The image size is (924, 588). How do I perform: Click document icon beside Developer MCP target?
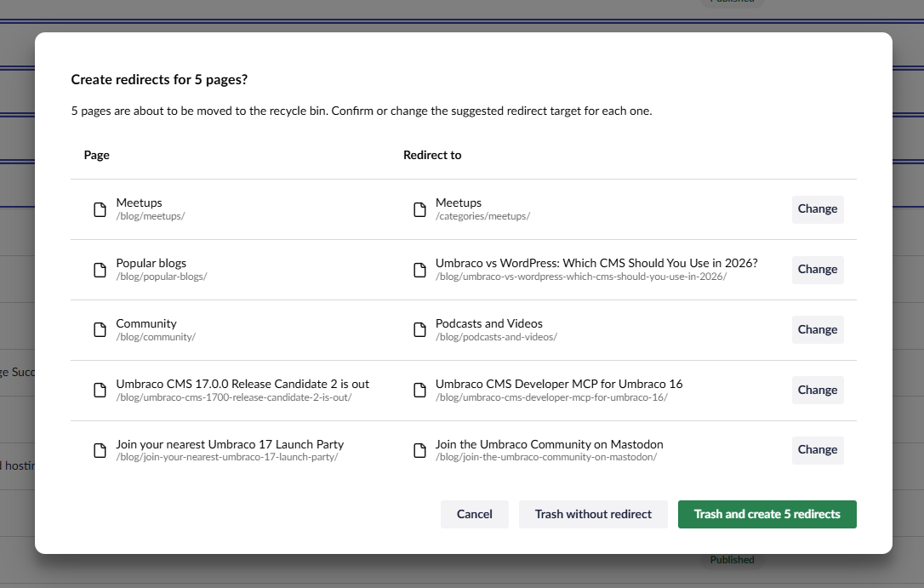[419, 390]
